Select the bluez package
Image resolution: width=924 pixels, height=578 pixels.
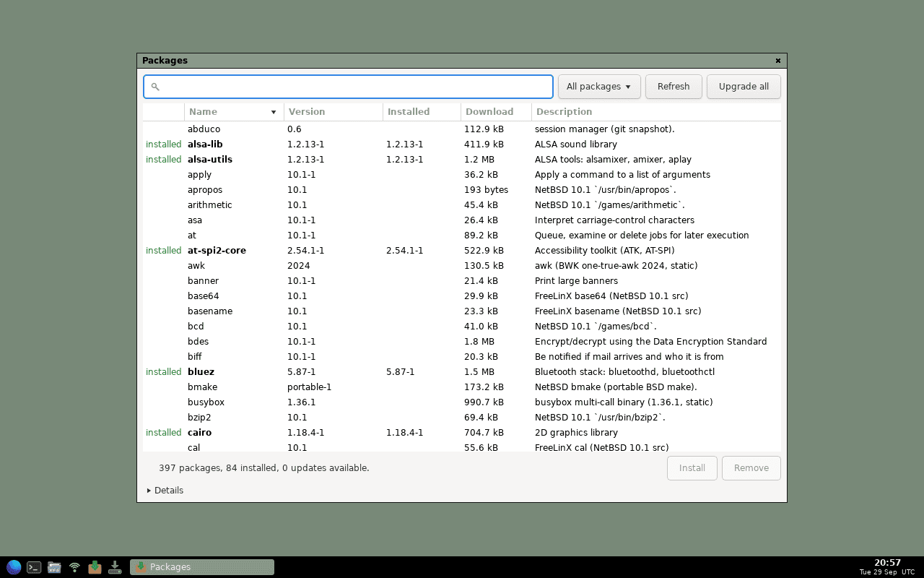tap(462, 372)
